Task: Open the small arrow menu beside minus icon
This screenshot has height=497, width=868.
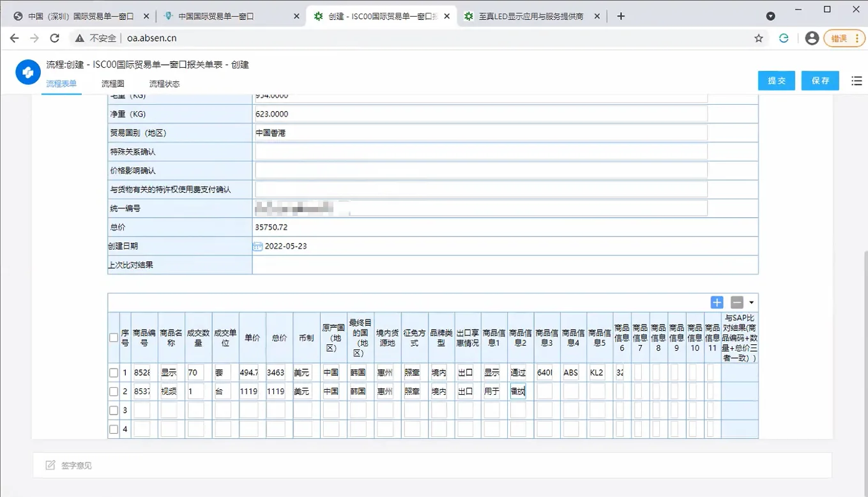Action: [x=752, y=303]
